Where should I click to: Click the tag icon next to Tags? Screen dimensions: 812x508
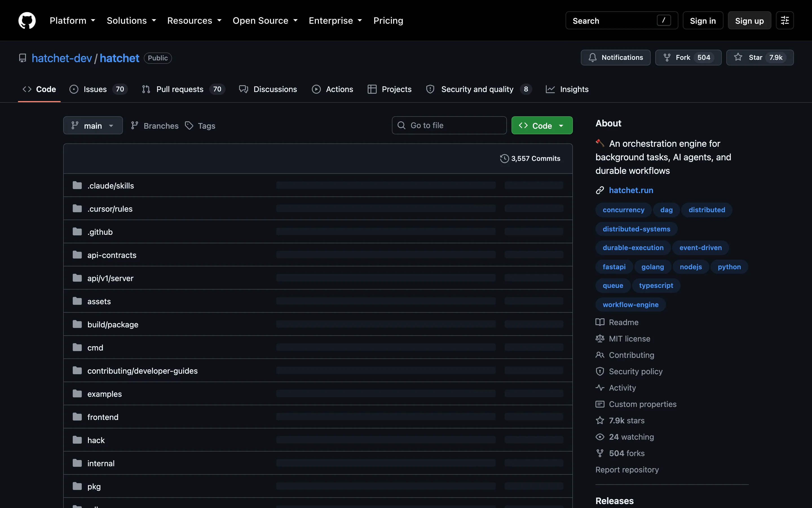(189, 126)
